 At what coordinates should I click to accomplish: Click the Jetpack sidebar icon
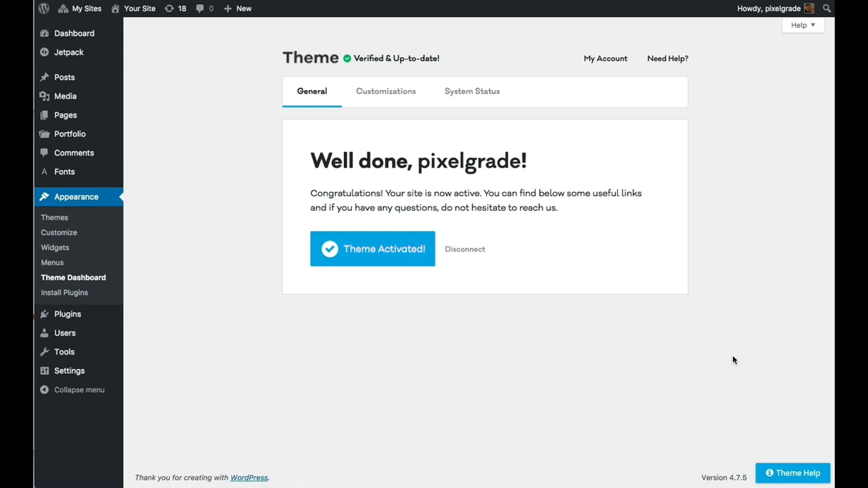(44, 52)
